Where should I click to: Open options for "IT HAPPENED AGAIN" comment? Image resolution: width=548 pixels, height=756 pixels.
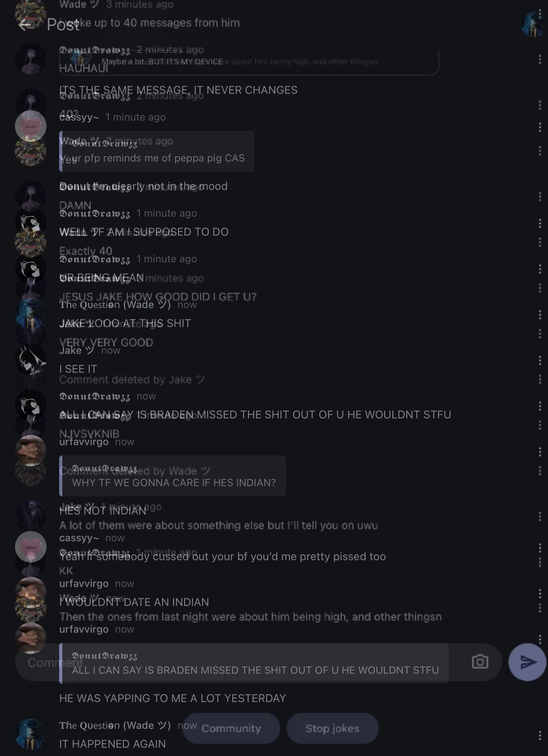[x=540, y=735]
